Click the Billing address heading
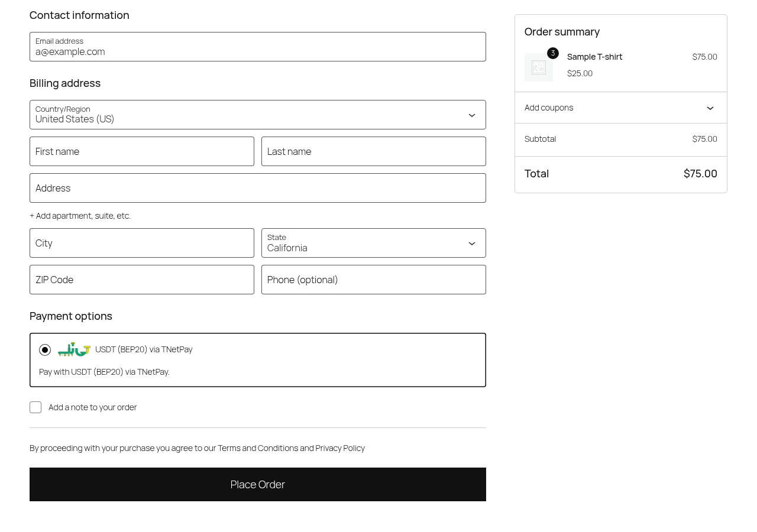Viewport: 757px width, 532px height. 65,83
